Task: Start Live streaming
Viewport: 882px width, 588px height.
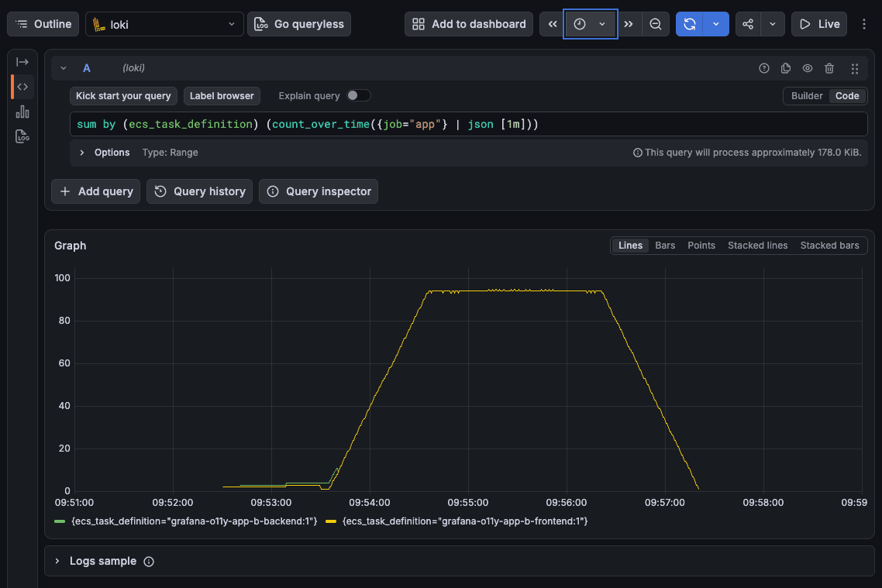Action: coord(819,24)
